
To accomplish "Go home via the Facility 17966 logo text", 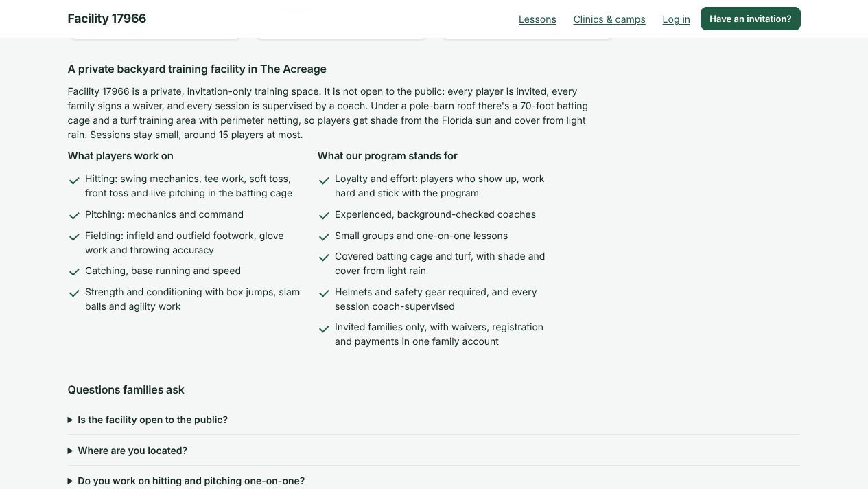I will click(107, 19).
